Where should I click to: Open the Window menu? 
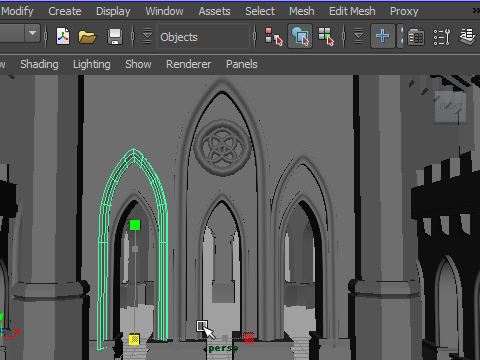[x=164, y=11]
